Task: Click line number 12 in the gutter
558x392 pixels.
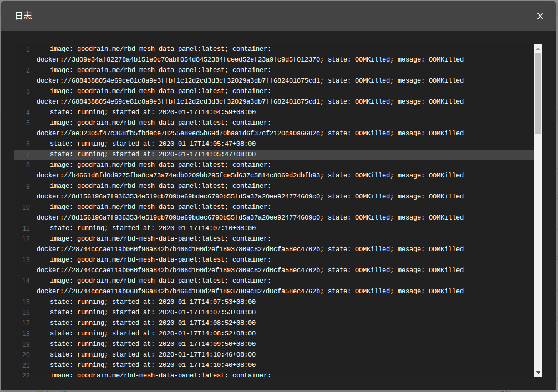Action: (26, 238)
